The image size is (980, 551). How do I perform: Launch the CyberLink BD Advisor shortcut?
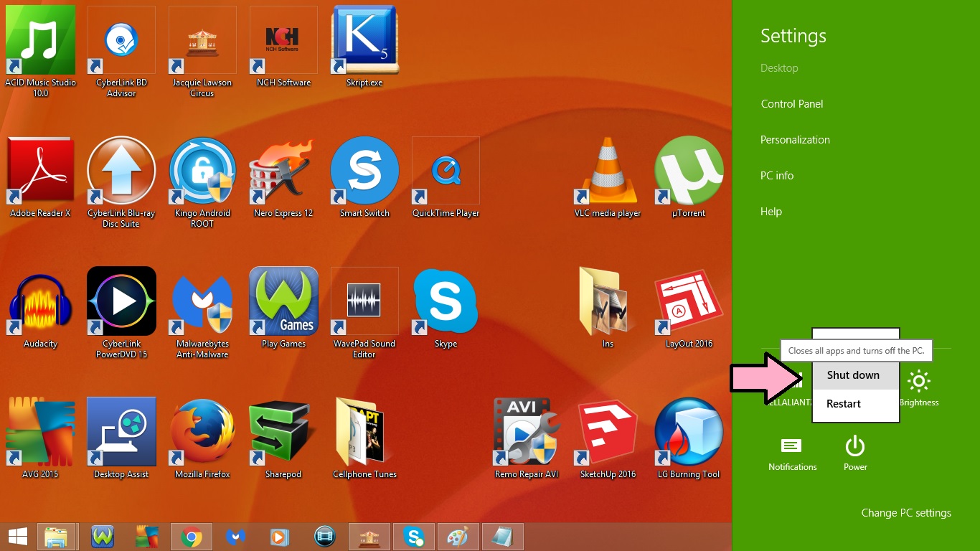pyautogui.click(x=121, y=52)
